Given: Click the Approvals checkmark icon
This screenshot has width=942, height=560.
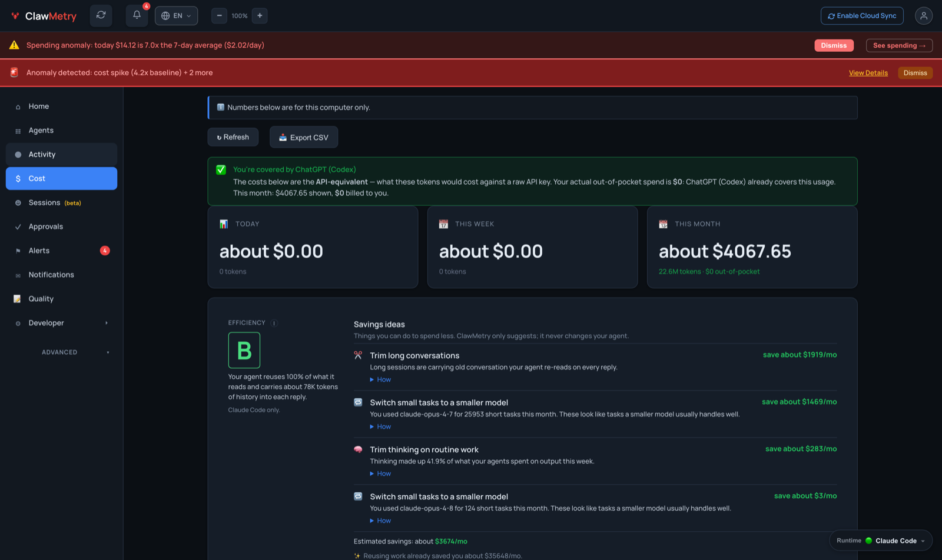Looking at the screenshot, I should tap(18, 227).
